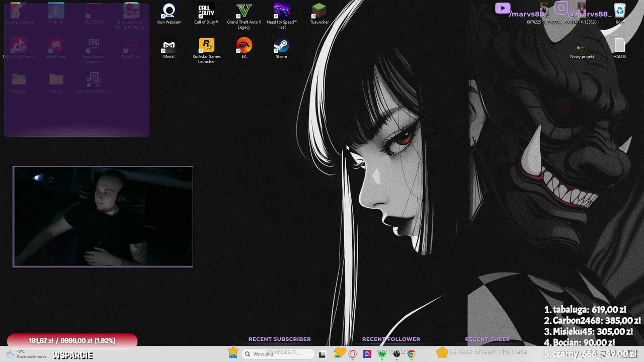The height and width of the screenshot is (362, 644).
Task: Click the webcam overlay preview
Action: coord(103,216)
